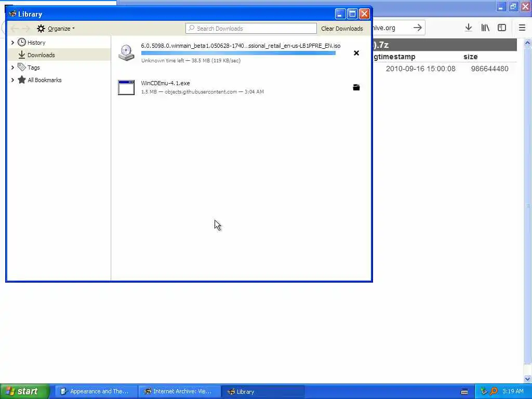Image resolution: width=532 pixels, height=399 pixels.
Task: Click the Library taskbar button
Action: click(x=263, y=392)
